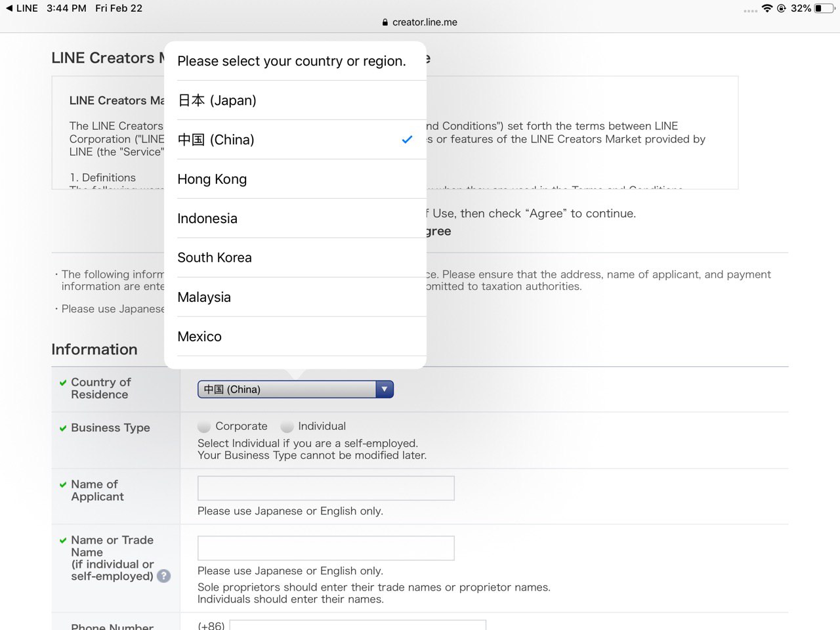Screen dimensions: 840x630
Task: Choose Hong Kong from the country list
Action: [x=295, y=179]
